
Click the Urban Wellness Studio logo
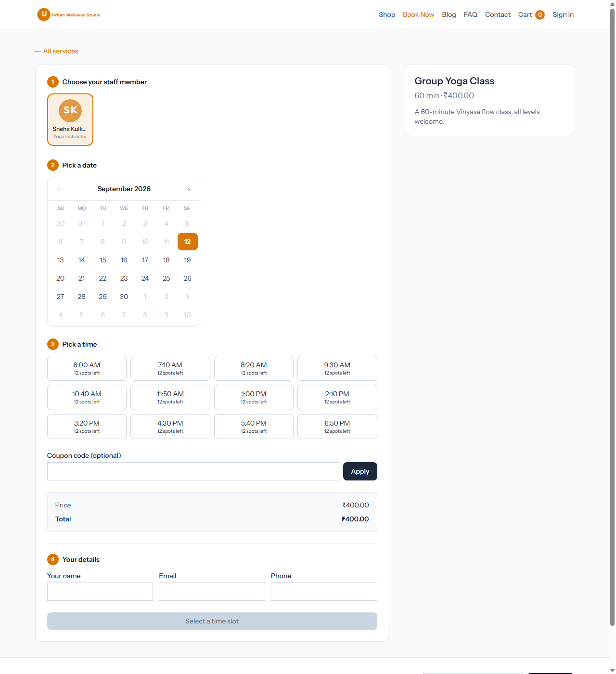click(69, 14)
